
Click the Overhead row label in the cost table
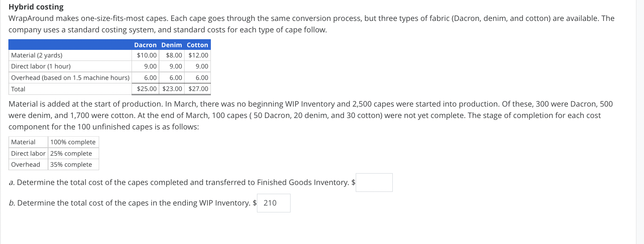coord(70,77)
